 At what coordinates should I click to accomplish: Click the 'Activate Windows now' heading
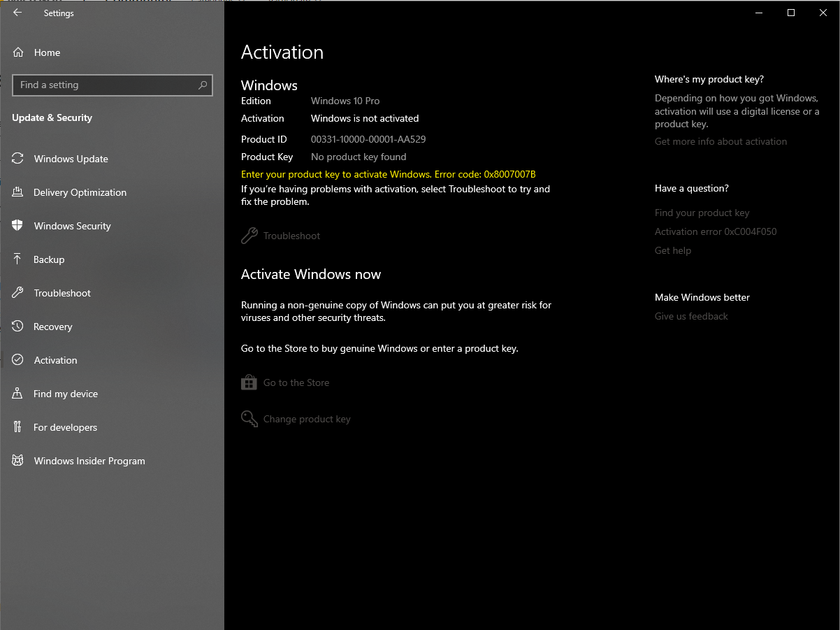pyautogui.click(x=311, y=274)
